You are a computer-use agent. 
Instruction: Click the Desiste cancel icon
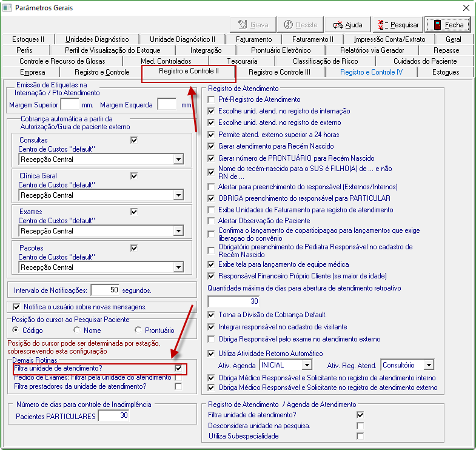pos(288,25)
